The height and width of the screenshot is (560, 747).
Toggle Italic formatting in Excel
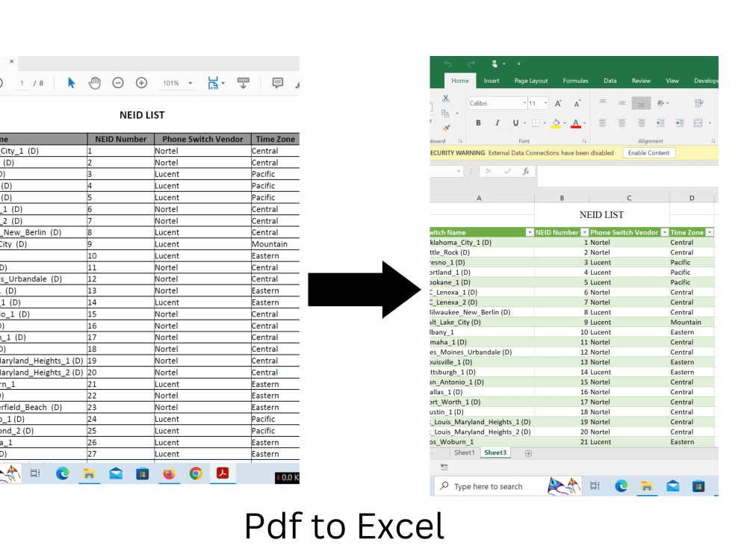[x=497, y=123]
